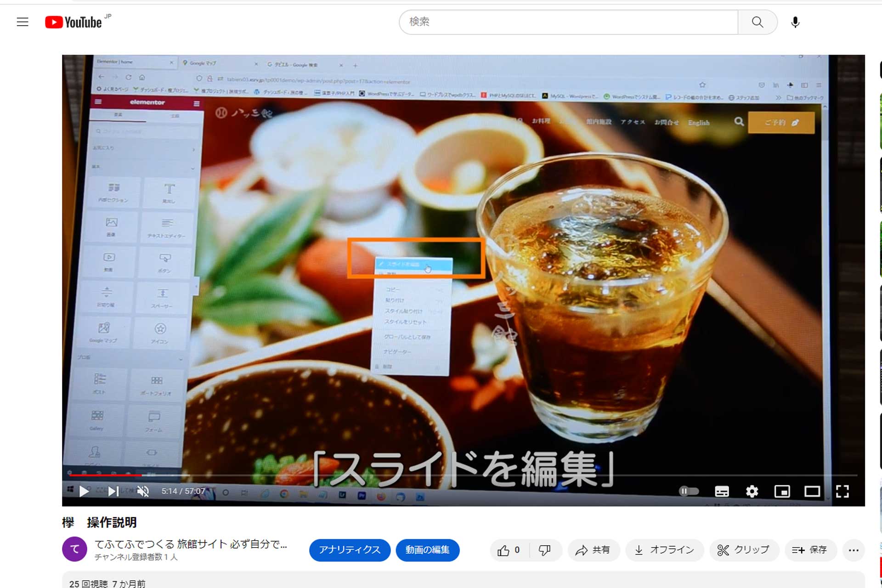Dislike the video with thumbs down

click(545, 550)
